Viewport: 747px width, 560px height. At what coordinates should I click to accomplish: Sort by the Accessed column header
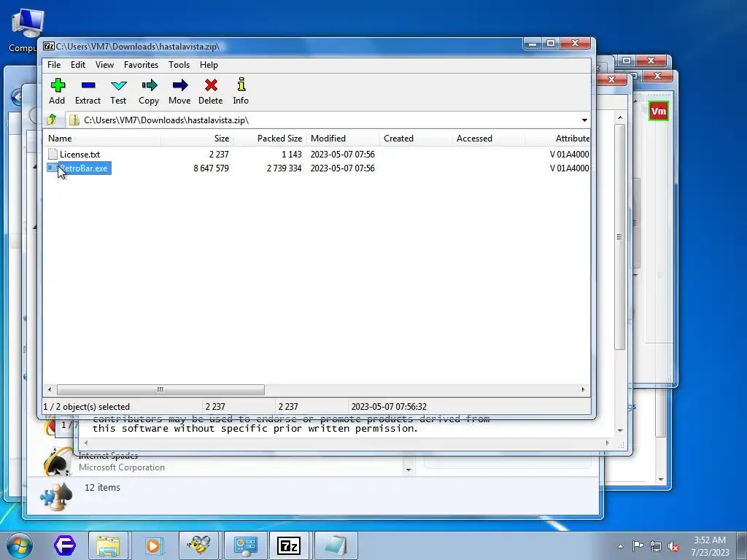(488, 139)
